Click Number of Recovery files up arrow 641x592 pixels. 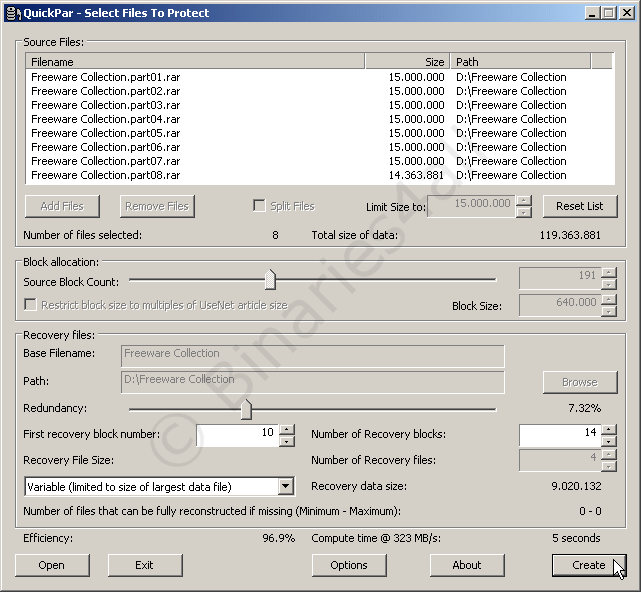click(609, 455)
